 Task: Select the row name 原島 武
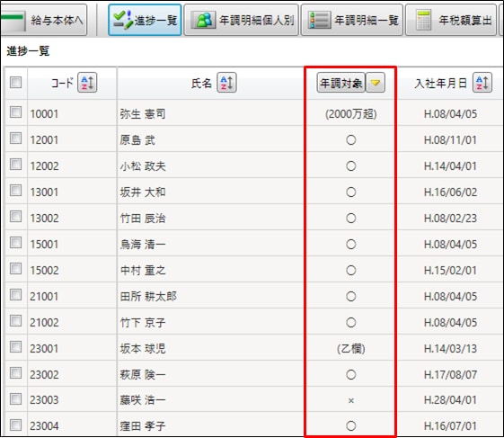click(x=137, y=140)
